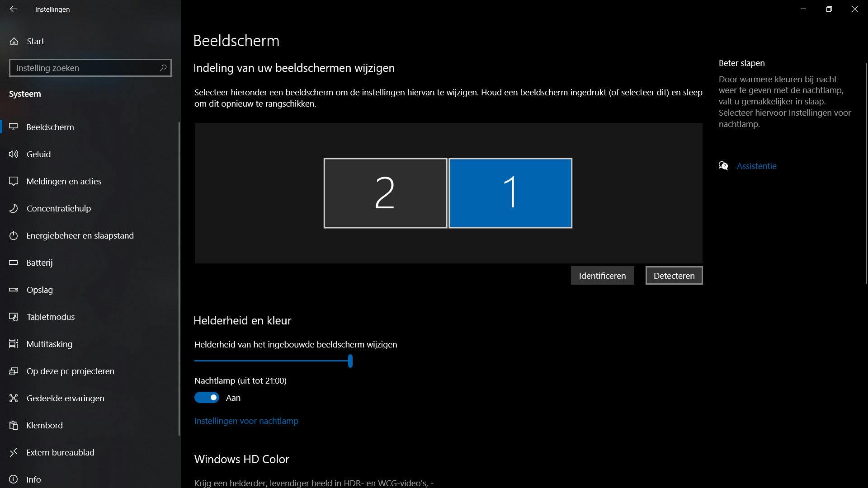Select display 2 in layout
This screenshot has width=868, height=488.
pyautogui.click(x=385, y=193)
